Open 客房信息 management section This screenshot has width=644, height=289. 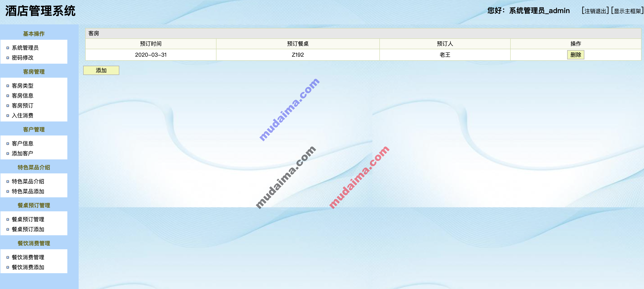pyautogui.click(x=24, y=96)
